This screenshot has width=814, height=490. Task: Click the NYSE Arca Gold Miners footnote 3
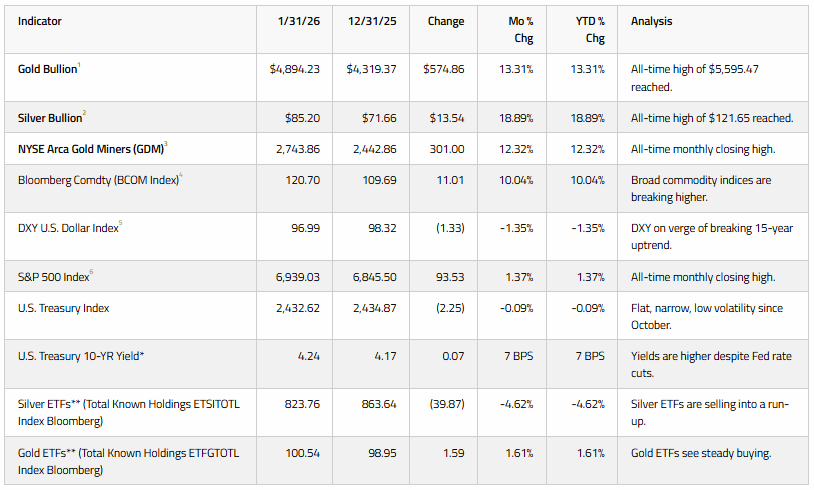click(x=166, y=144)
